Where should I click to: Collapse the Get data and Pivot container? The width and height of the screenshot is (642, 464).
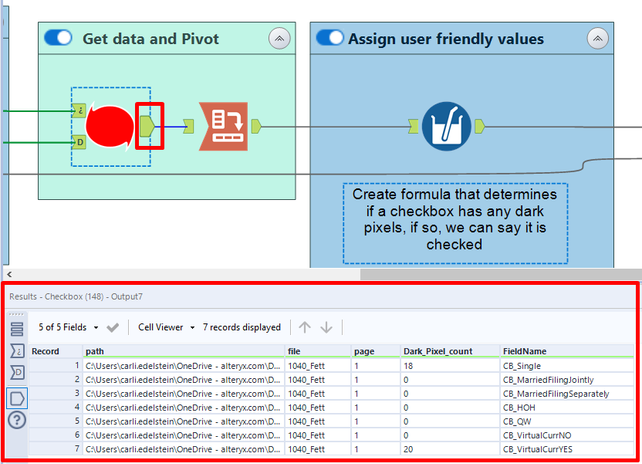click(279, 39)
